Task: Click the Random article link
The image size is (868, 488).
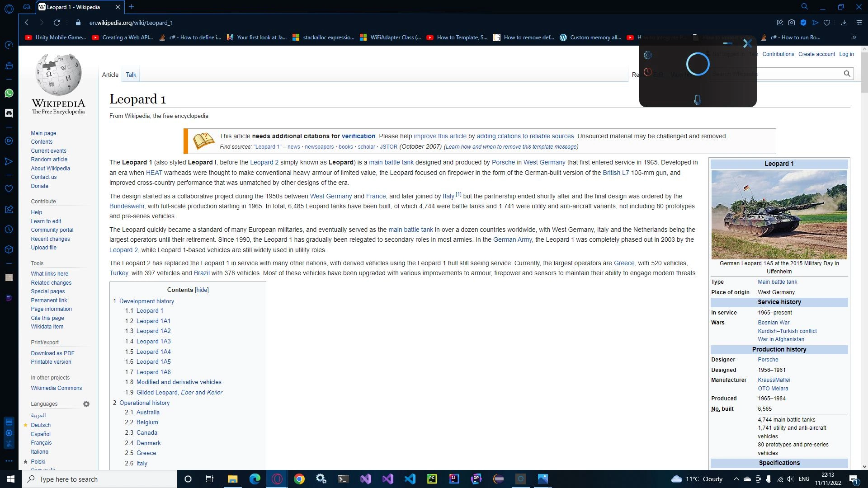Action: point(49,160)
